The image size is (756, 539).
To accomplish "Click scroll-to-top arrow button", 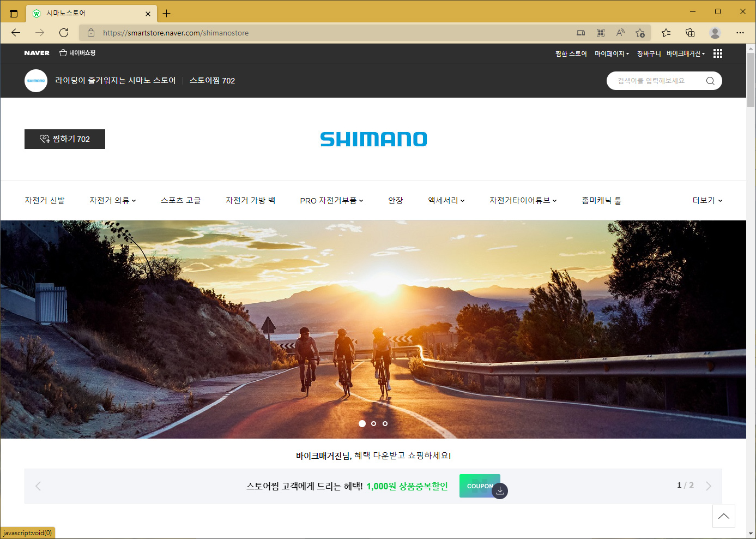I will pyautogui.click(x=724, y=516).
